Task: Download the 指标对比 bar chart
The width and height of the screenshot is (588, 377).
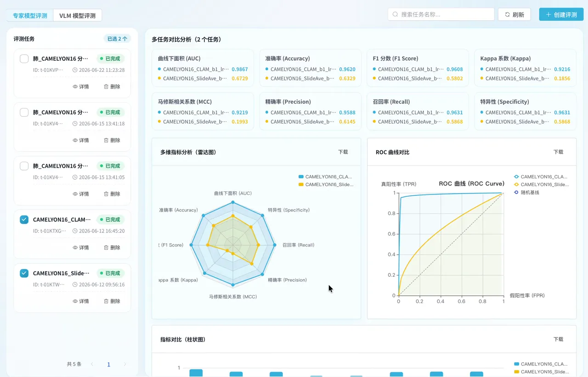Action: tap(558, 339)
